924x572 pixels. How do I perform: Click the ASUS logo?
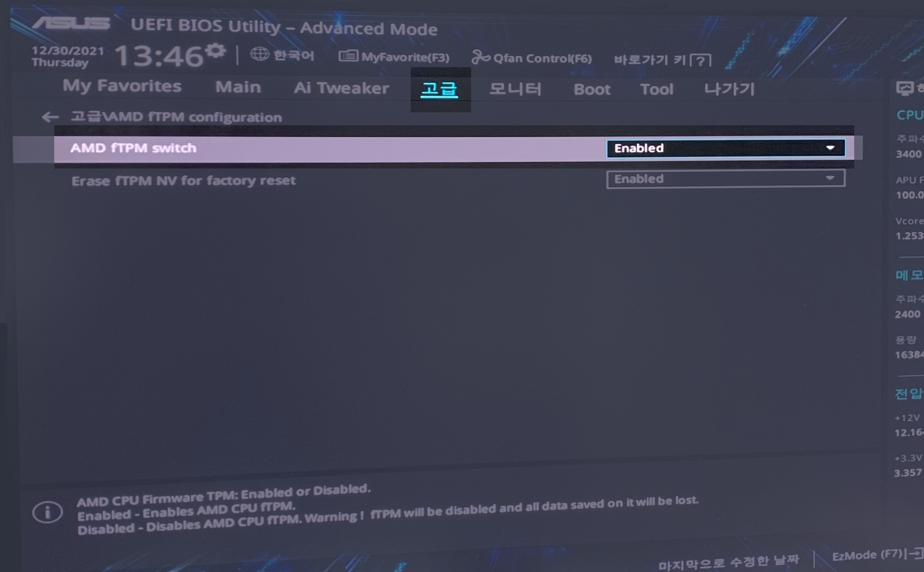coord(71,23)
